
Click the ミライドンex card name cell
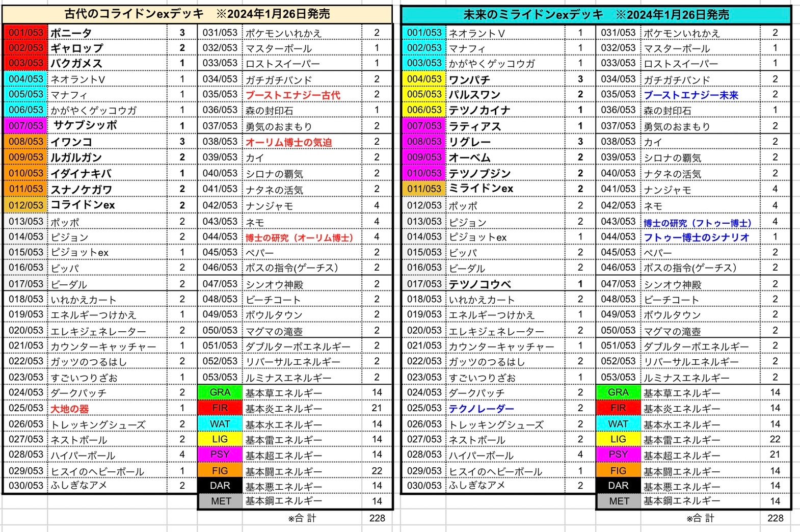pyautogui.click(x=505, y=189)
